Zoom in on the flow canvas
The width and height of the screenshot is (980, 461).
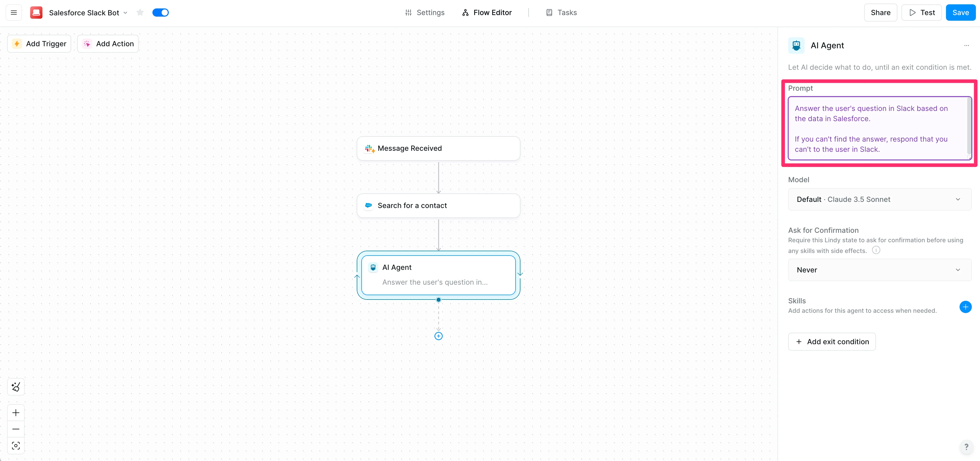[16, 413]
